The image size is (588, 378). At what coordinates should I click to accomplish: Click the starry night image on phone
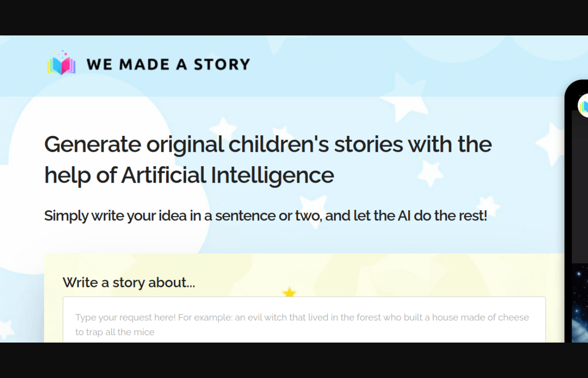pyautogui.click(x=579, y=304)
